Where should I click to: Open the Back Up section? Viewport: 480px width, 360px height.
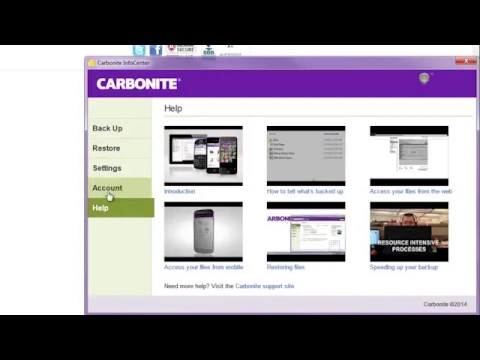pos(120,128)
